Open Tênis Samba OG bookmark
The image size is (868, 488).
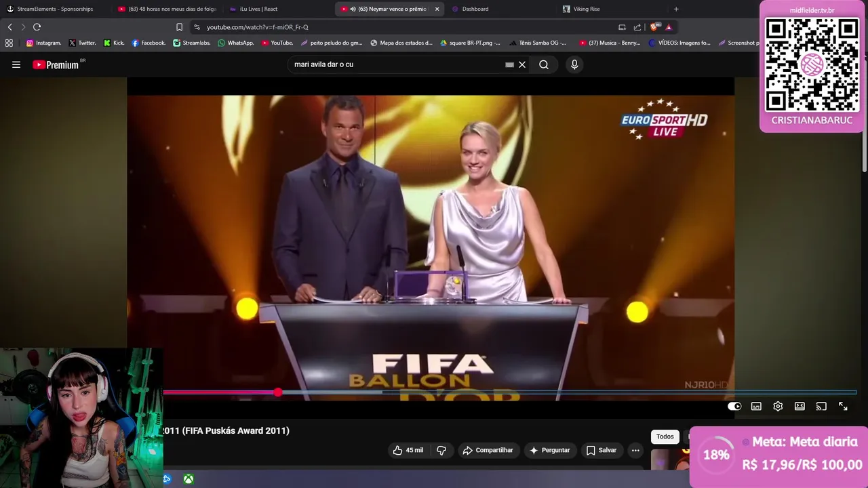point(538,43)
